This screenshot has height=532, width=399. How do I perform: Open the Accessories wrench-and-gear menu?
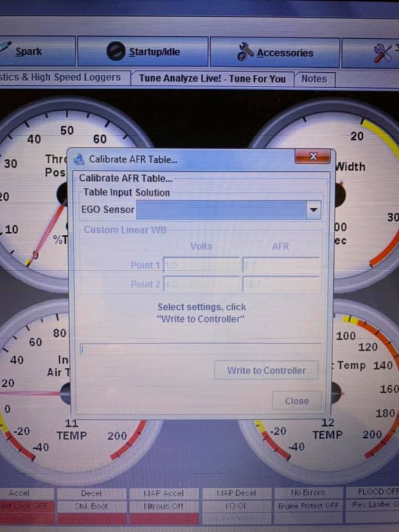(x=275, y=53)
